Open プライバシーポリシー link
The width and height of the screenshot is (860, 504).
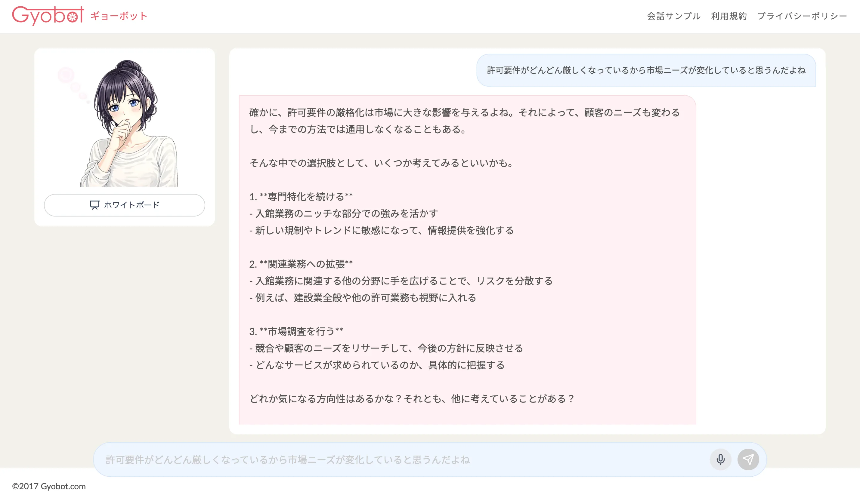[x=802, y=16]
